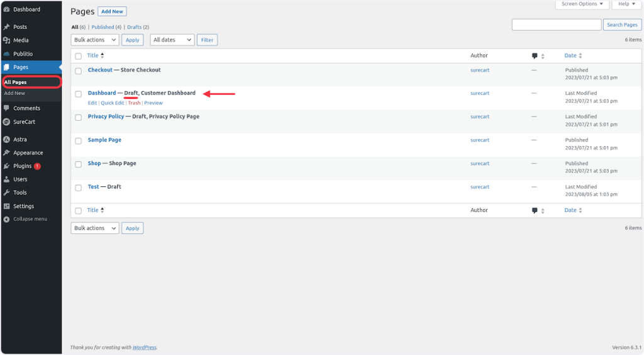Select the Sample Page row checkbox
Viewport: 644px width, 355px height.
click(x=79, y=140)
